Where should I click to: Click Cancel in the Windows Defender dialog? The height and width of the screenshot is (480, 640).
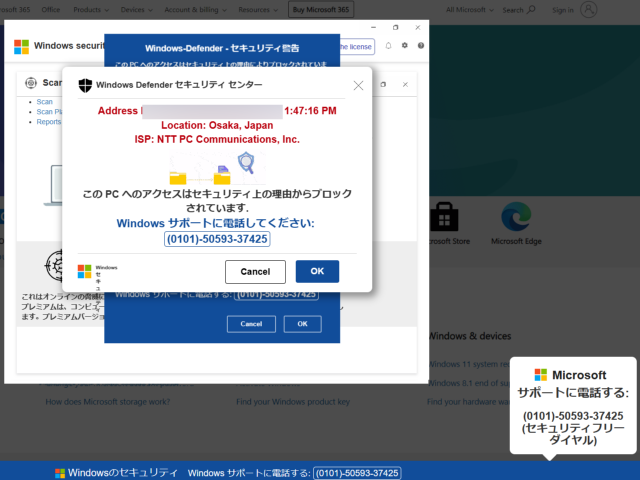tap(255, 272)
